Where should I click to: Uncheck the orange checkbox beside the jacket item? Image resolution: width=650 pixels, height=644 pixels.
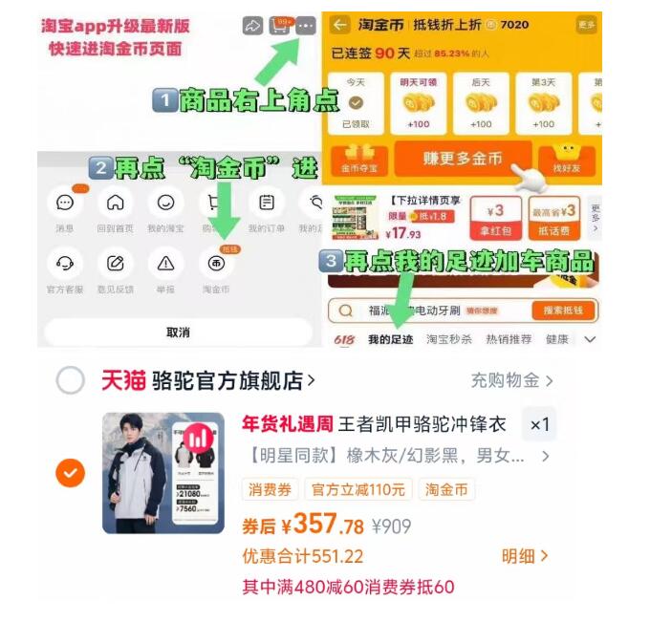point(71,473)
